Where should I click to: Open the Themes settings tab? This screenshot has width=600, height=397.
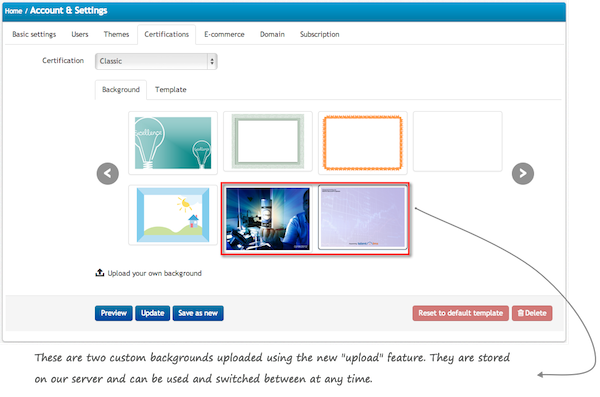[x=116, y=34]
